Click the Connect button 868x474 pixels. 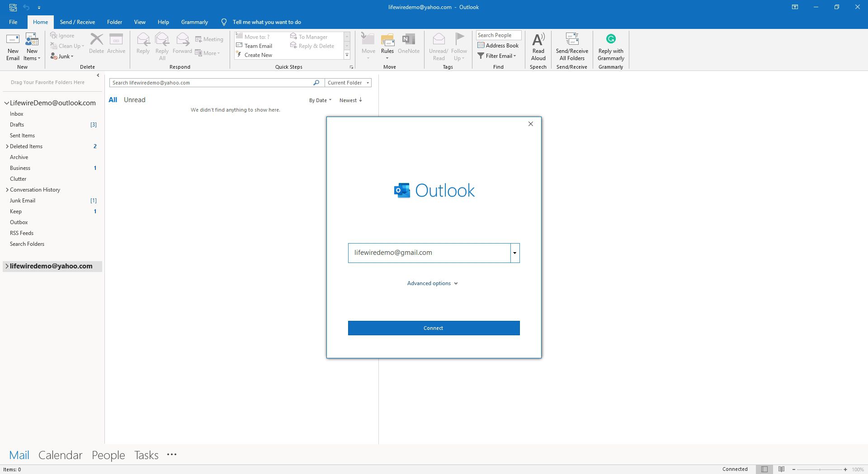(434, 328)
